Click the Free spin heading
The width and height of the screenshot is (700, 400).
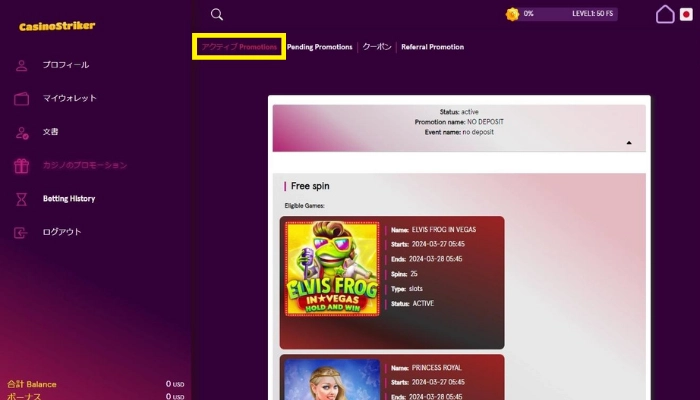(x=310, y=186)
